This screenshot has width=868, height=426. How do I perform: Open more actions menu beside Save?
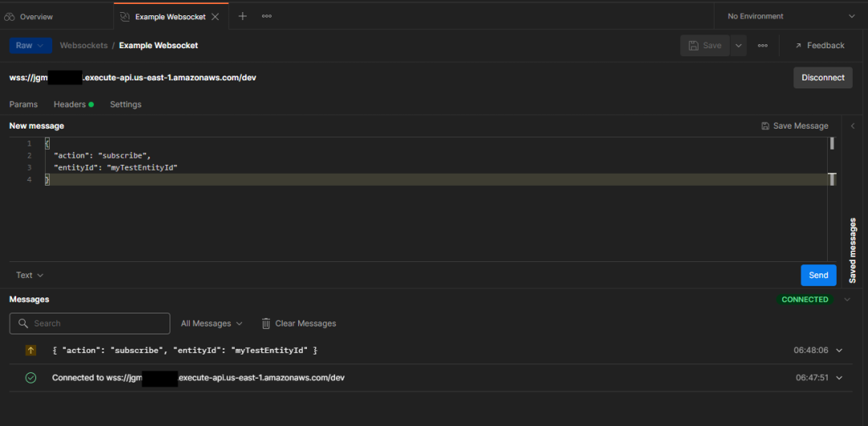pyautogui.click(x=763, y=46)
